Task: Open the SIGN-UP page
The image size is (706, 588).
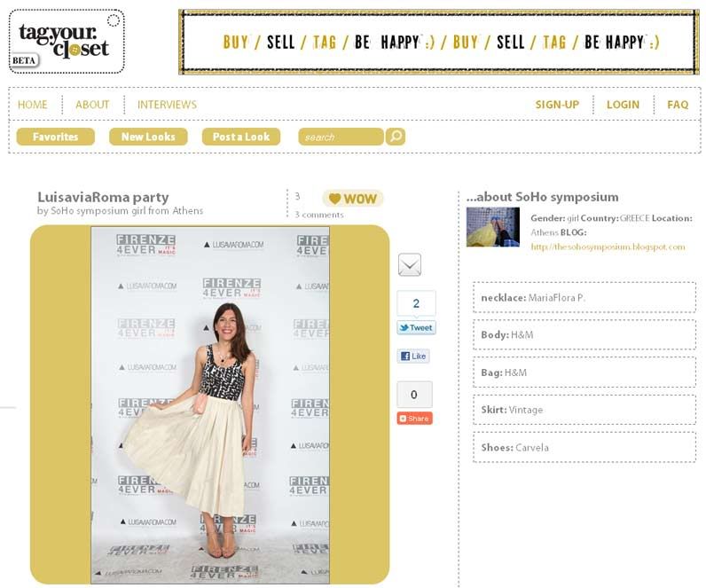Action: tap(557, 105)
